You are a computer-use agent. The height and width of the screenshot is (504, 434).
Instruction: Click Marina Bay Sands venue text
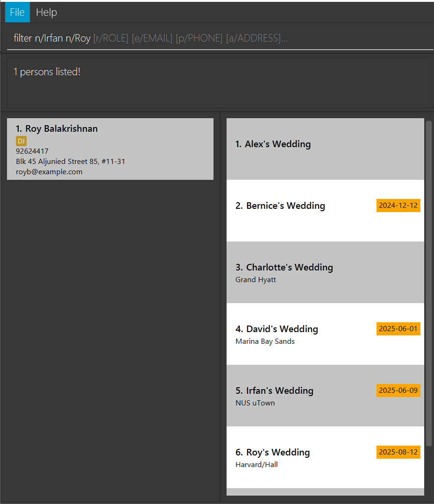265,341
